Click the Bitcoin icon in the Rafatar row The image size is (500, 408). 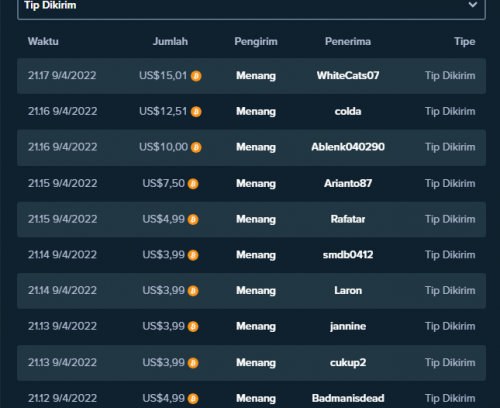[x=193, y=219]
